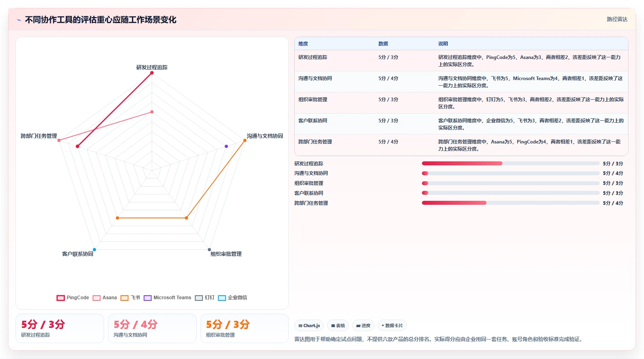Toggle PingCode legend swatch
This screenshot has height=359, width=644.
[61, 298]
